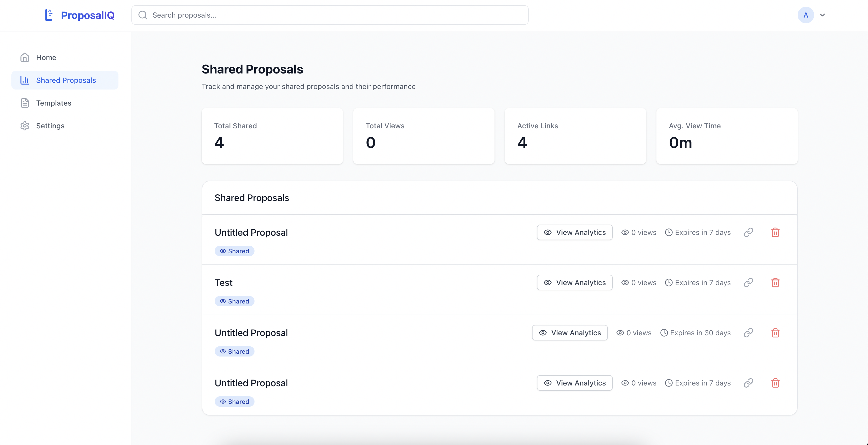Delete the last Untitled Proposal
The width and height of the screenshot is (868, 445).
(x=775, y=383)
